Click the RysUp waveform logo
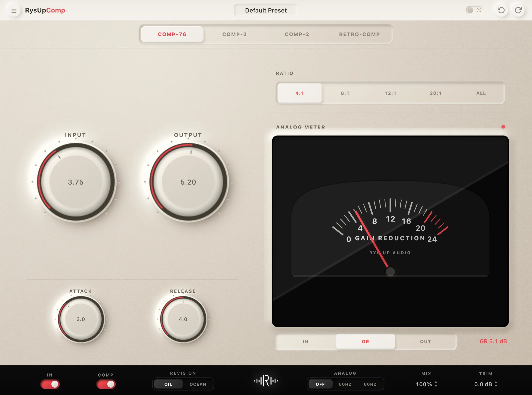This screenshot has width=532, height=395. pyautogui.click(x=266, y=381)
